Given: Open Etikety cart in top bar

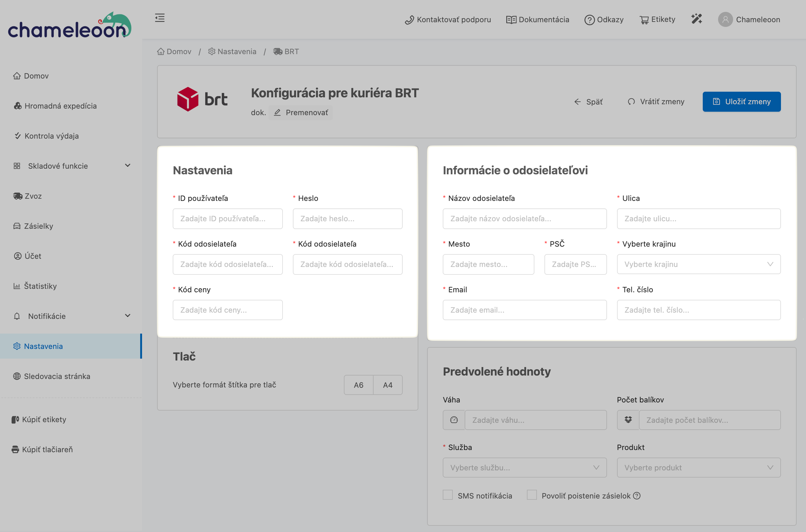Looking at the screenshot, I should click(657, 20).
